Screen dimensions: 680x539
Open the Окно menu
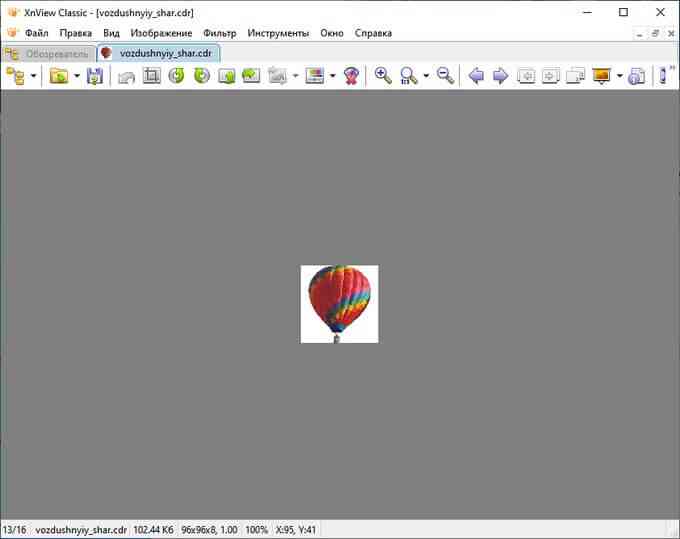coord(332,33)
